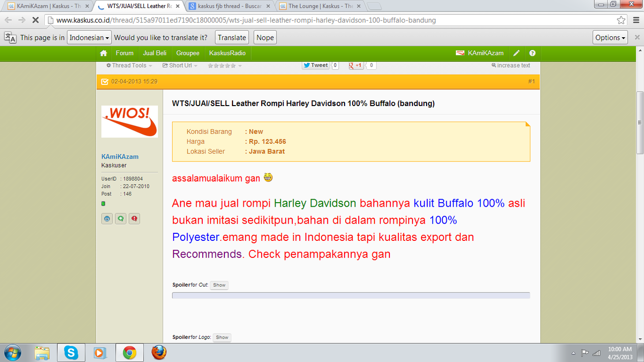The height and width of the screenshot is (362, 644).
Task: Click browser forward arrow
Action: tap(22, 21)
